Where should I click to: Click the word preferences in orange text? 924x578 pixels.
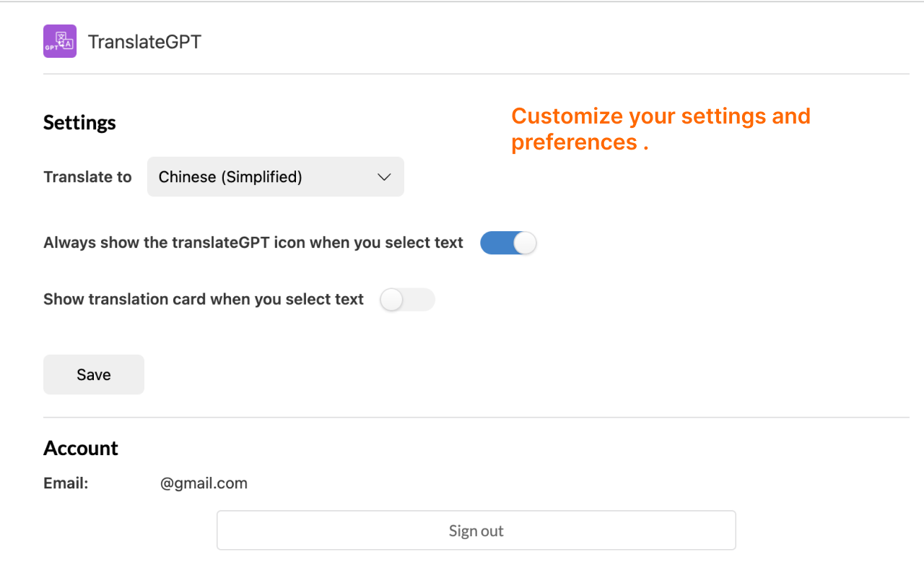[x=574, y=142]
